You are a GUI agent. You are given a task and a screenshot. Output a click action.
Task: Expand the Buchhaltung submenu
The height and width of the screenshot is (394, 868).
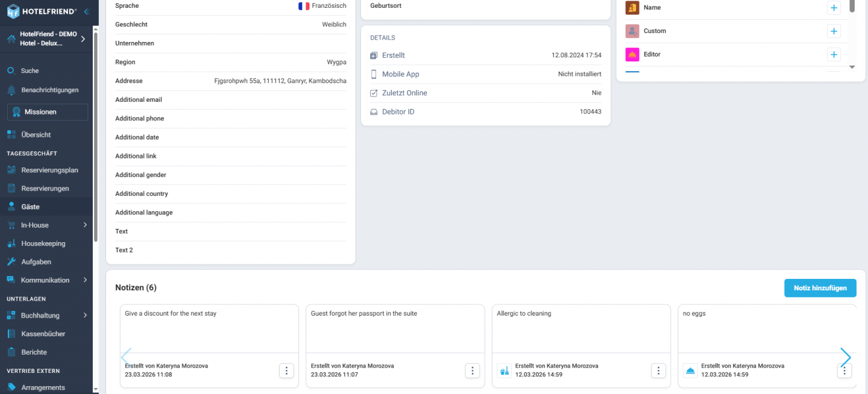click(x=85, y=315)
